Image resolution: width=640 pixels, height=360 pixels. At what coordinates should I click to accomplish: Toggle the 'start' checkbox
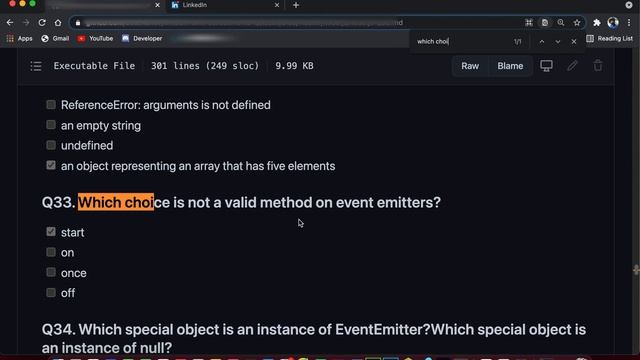tap(51, 232)
